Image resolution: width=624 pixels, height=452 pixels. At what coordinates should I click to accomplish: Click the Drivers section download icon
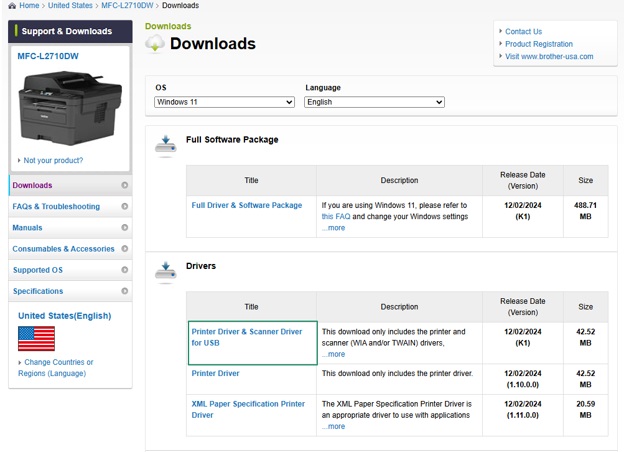[166, 271]
